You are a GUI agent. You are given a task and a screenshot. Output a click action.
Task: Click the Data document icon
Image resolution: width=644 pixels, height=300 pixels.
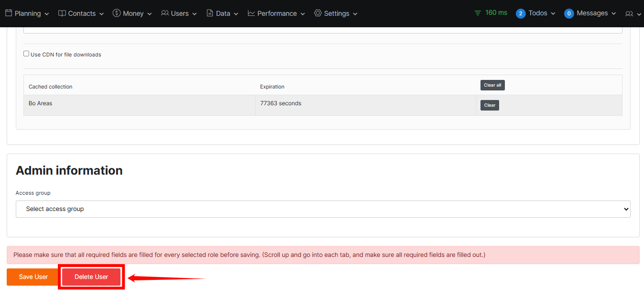[x=210, y=13]
